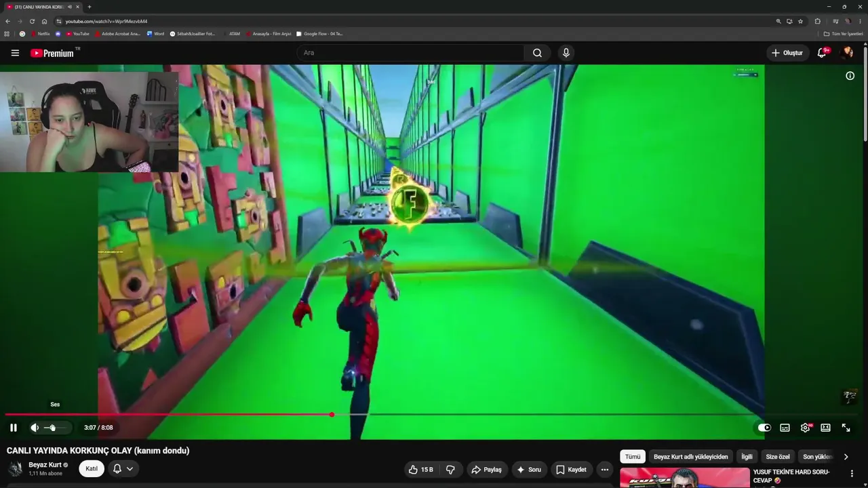Switch to theater mode
This screenshot has width=868, height=488.
click(x=825, y=428)
